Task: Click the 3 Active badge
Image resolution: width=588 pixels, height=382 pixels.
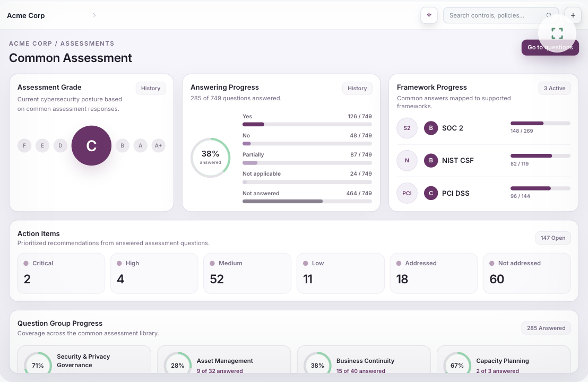Action: point(555,88)
